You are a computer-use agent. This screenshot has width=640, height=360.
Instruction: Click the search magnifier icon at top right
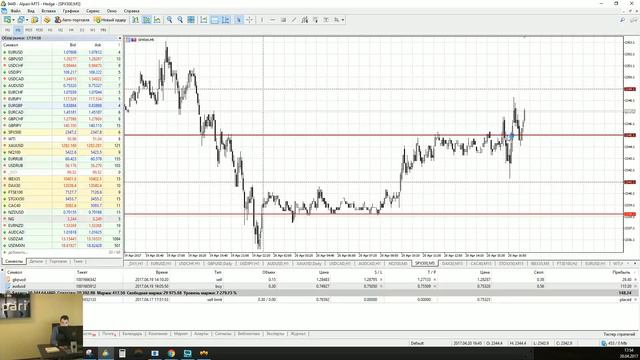pos(622,20)
